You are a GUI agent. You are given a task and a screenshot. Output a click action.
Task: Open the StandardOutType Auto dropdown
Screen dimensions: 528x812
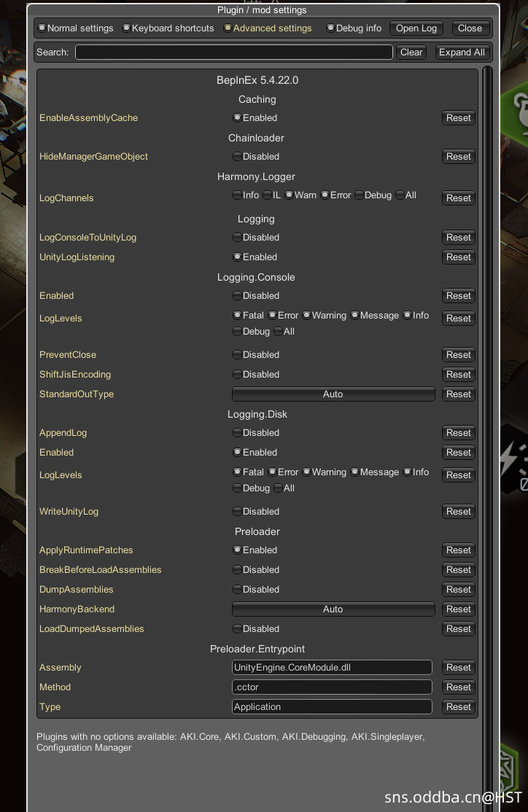[x=333, y=394]
